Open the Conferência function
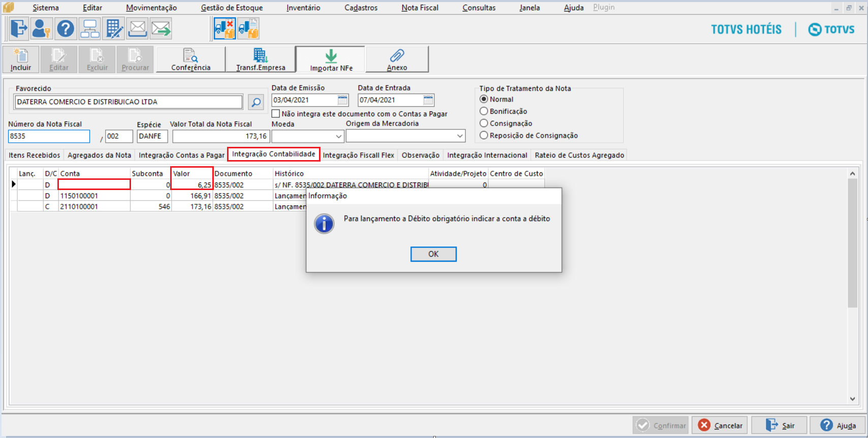Viewport: 868px width, 438px height. point(191,59)
